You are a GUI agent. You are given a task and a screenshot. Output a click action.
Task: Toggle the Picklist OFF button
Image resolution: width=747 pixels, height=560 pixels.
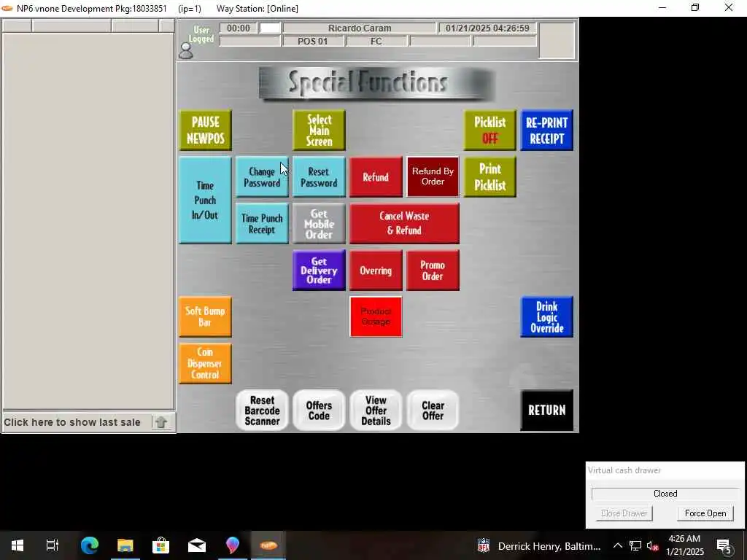click(489, 130)
